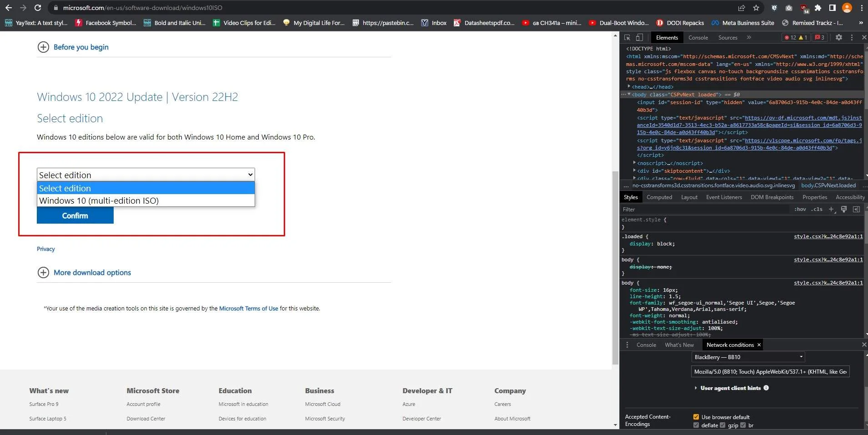This screenshot has height=435, width=868.
Task: Open the DOM Breakpoints tab
Action: [772, 197]
